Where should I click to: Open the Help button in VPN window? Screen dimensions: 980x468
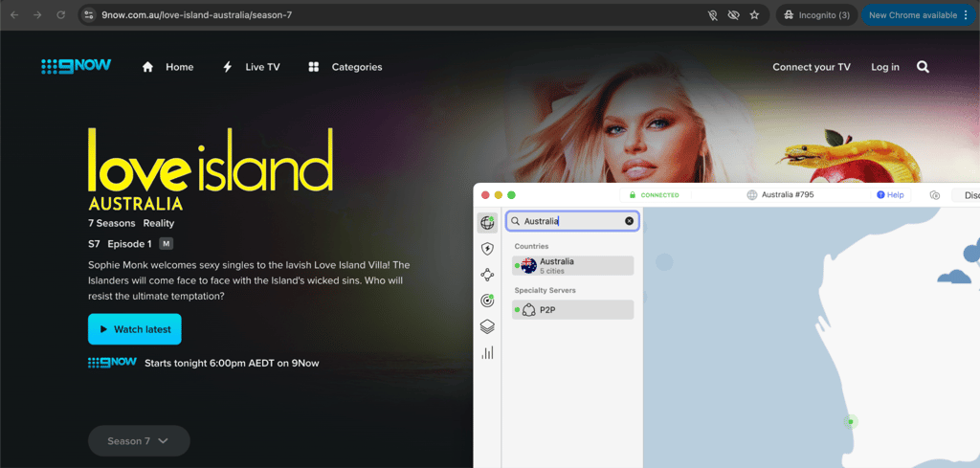[890, 195]
